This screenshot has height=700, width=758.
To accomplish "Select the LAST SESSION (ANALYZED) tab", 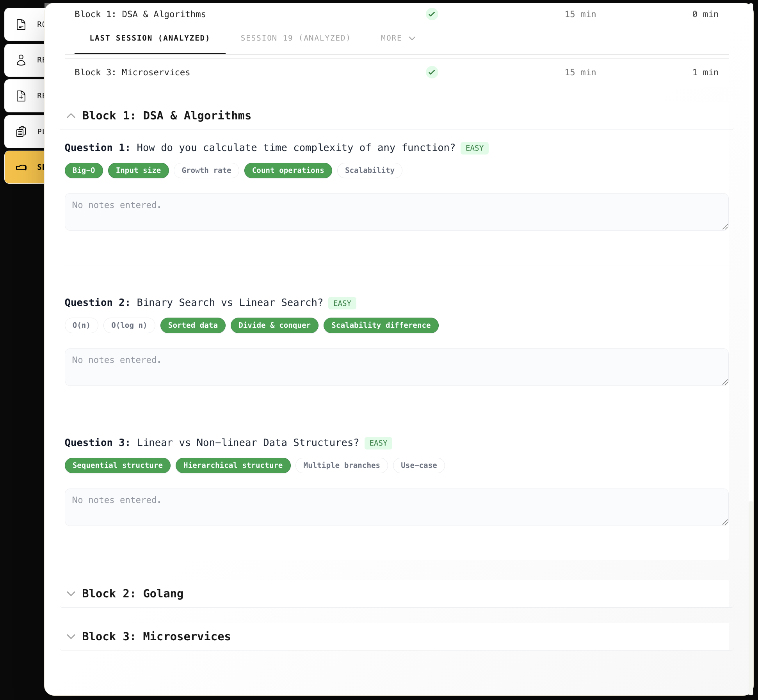I will (x=149, y=38).
